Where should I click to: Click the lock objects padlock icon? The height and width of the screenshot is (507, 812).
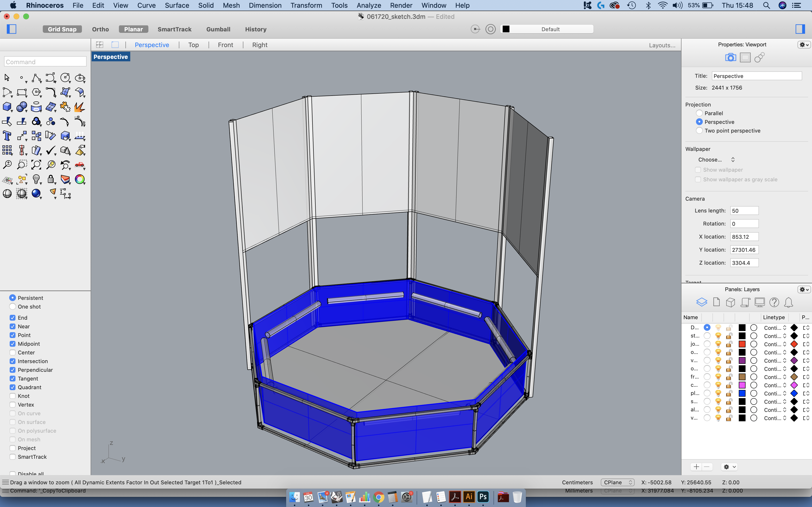[50, 179]
